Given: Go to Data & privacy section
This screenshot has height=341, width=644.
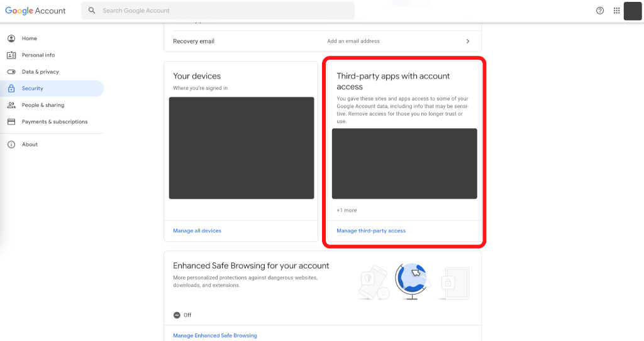Looking at the screenshot, I should click(40, 72).
